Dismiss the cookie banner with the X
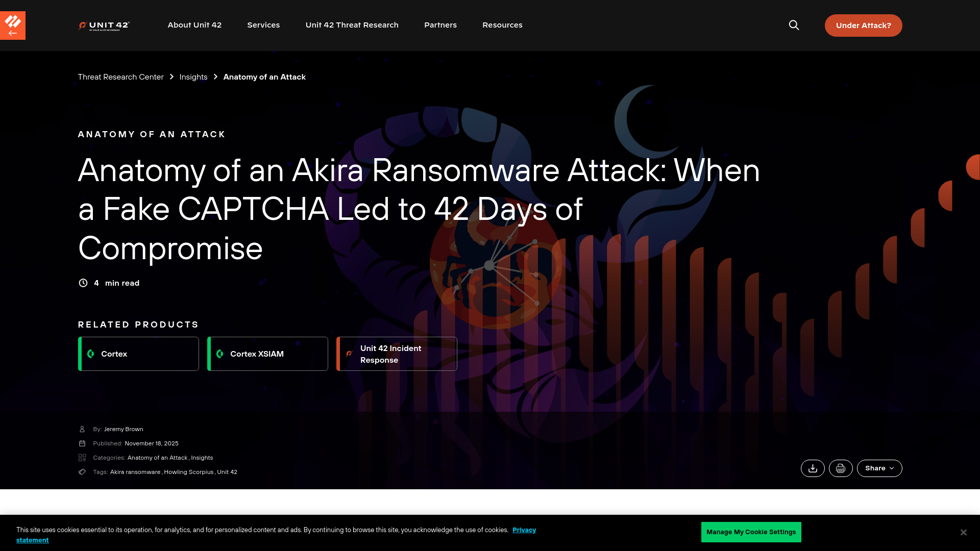 click(x=964, y=532)
